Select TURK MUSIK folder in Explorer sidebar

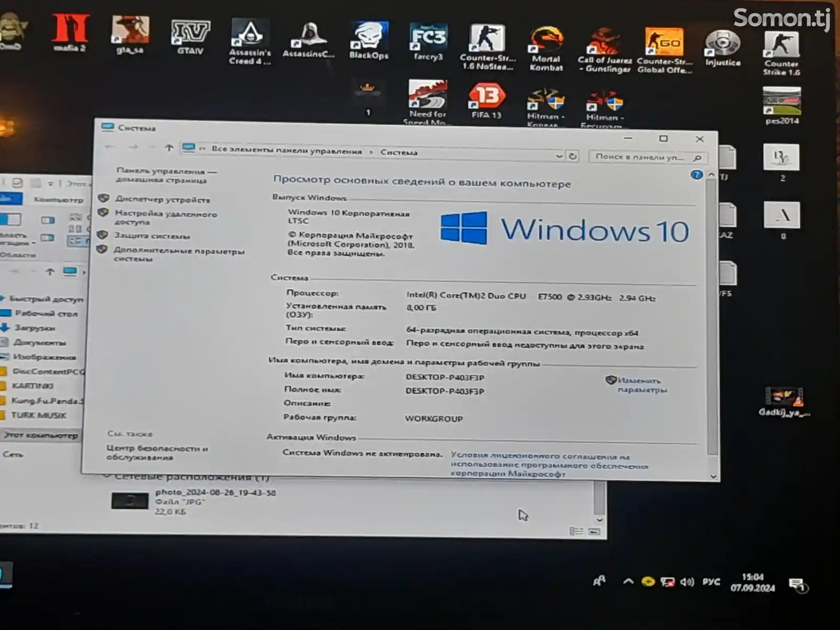(39, 415)
